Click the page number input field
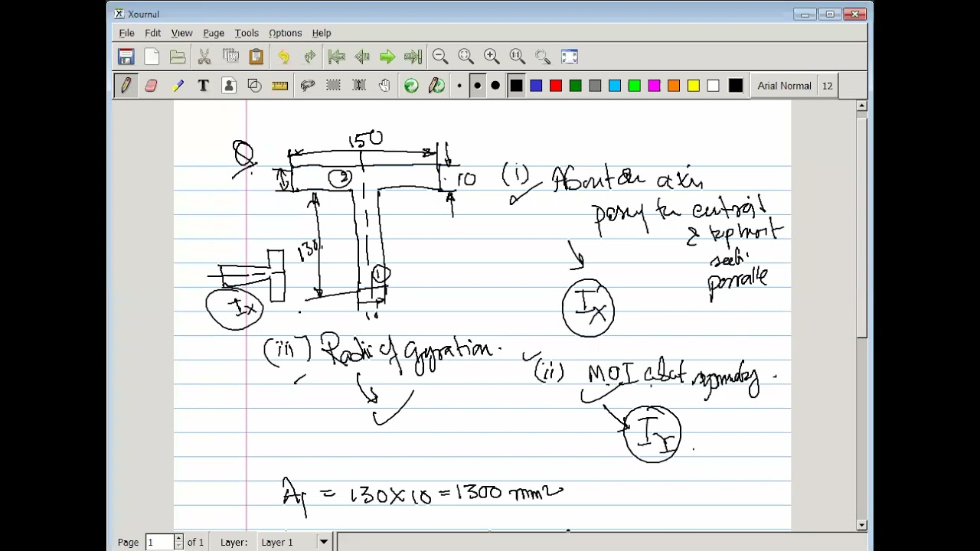 tap(159, 542)
